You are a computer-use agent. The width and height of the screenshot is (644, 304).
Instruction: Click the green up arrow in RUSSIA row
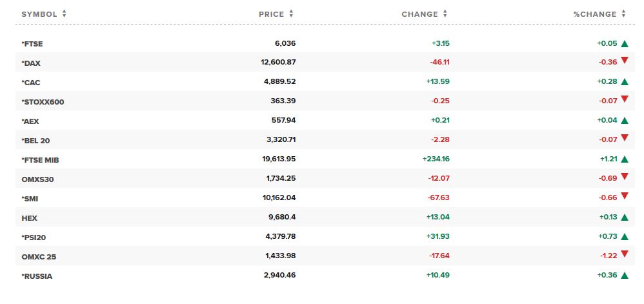coord(625,275)
